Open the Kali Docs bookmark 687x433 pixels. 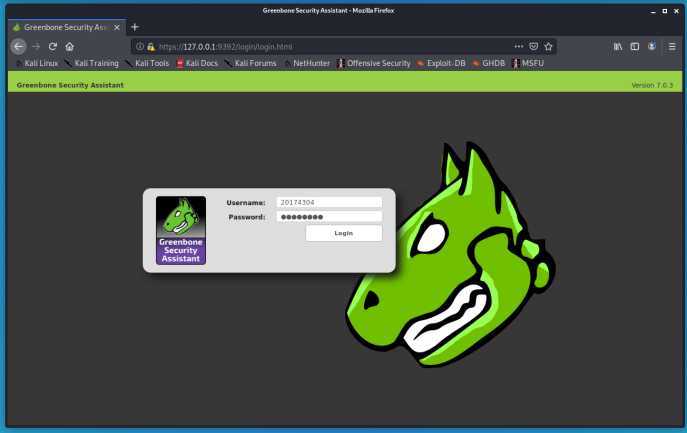coord(197,63)
